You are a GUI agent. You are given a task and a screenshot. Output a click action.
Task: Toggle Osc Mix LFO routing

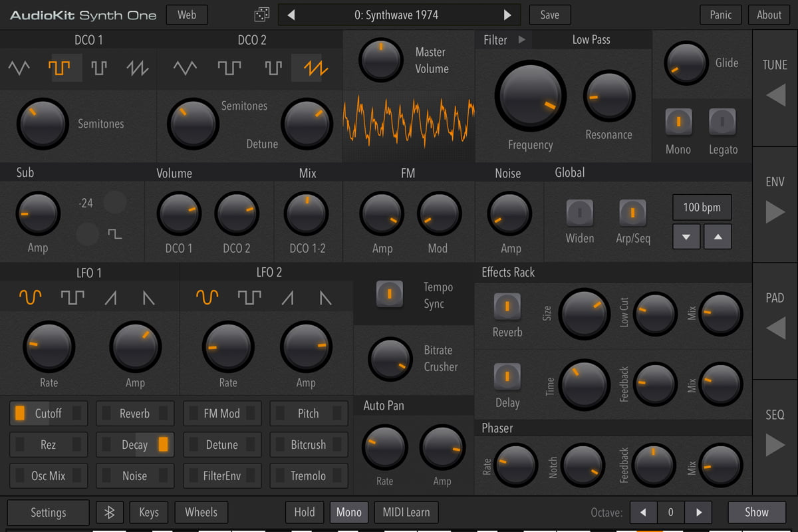49,475
